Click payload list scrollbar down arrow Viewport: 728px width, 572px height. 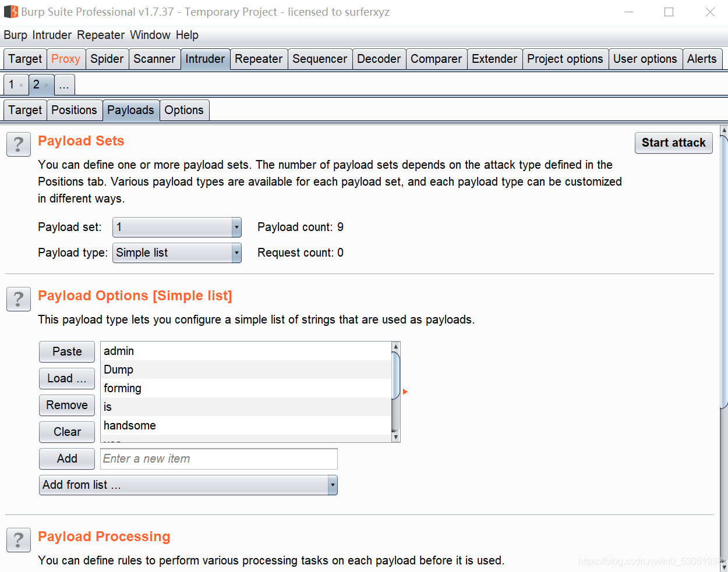coord(396,437)
